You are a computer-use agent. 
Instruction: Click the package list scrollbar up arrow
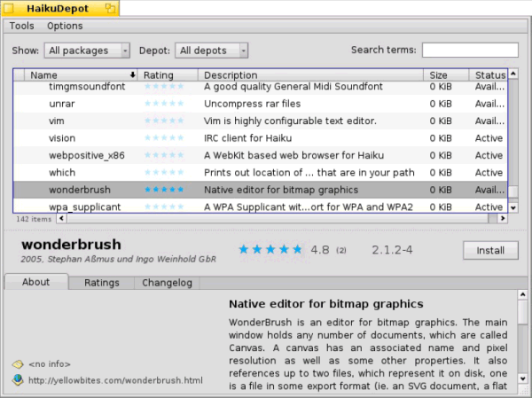512,75
